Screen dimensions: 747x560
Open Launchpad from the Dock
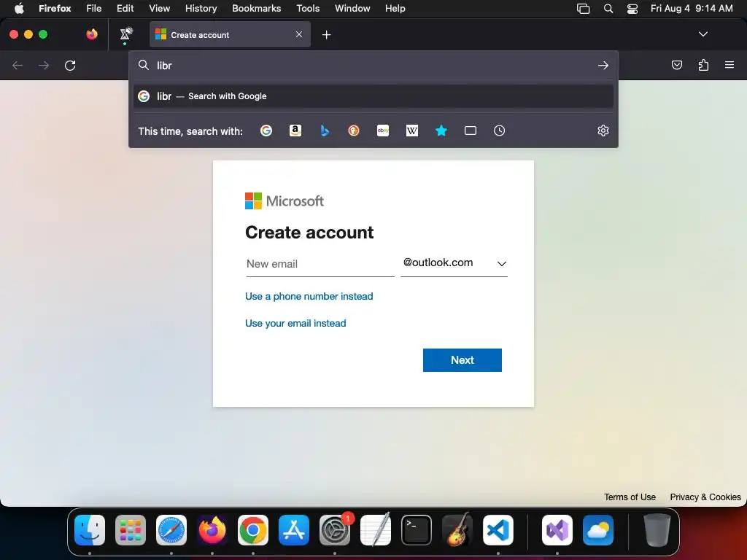[x=131, y=530]
